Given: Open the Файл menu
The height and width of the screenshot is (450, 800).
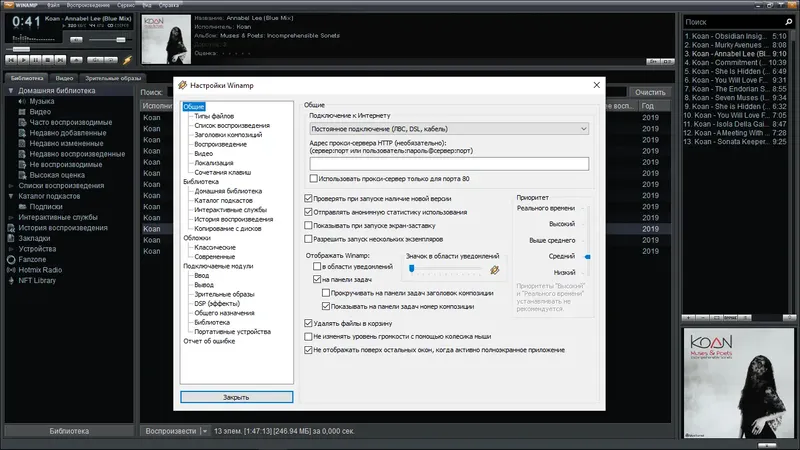Looking at the screenshot, I should [x=53, y=5].
